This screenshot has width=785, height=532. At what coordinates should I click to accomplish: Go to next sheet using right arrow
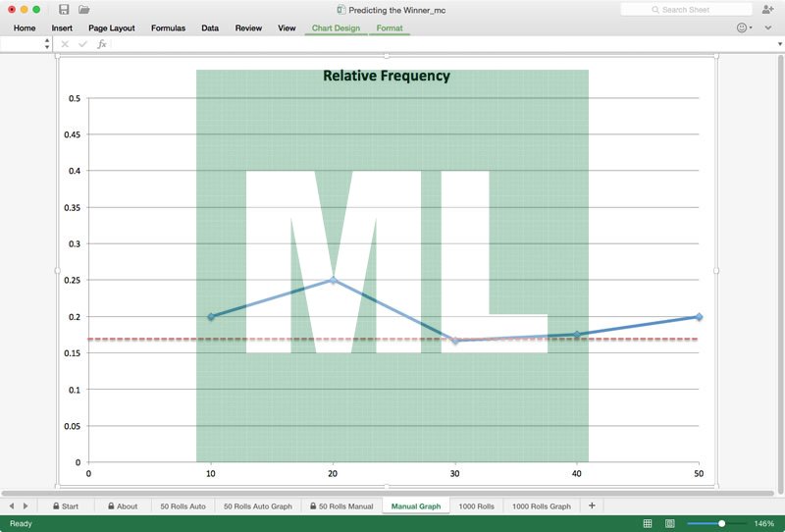26,505
